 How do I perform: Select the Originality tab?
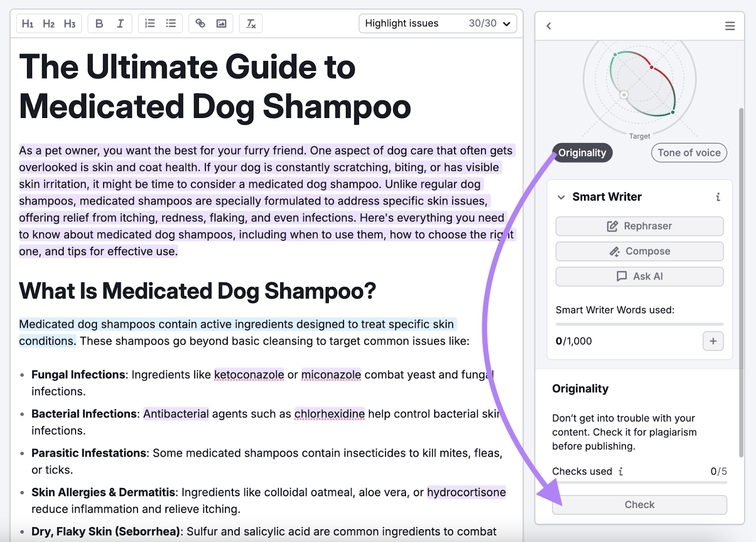582,153
